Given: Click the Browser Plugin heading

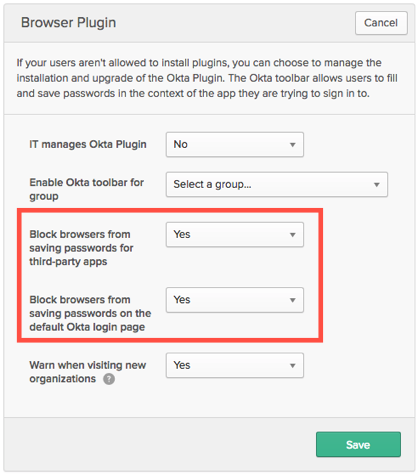Looking at the screenshot, I should pos(68,23).
